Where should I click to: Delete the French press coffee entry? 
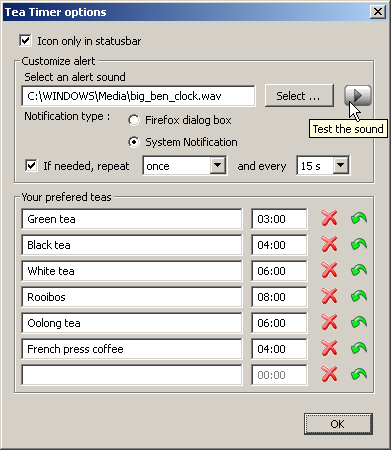click(329, 349)
